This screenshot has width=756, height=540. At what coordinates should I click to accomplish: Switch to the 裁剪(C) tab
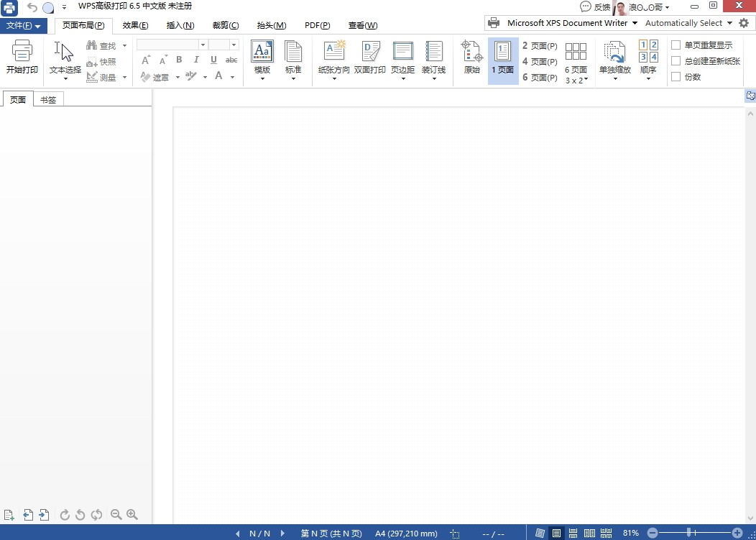[x=225, y=26]
